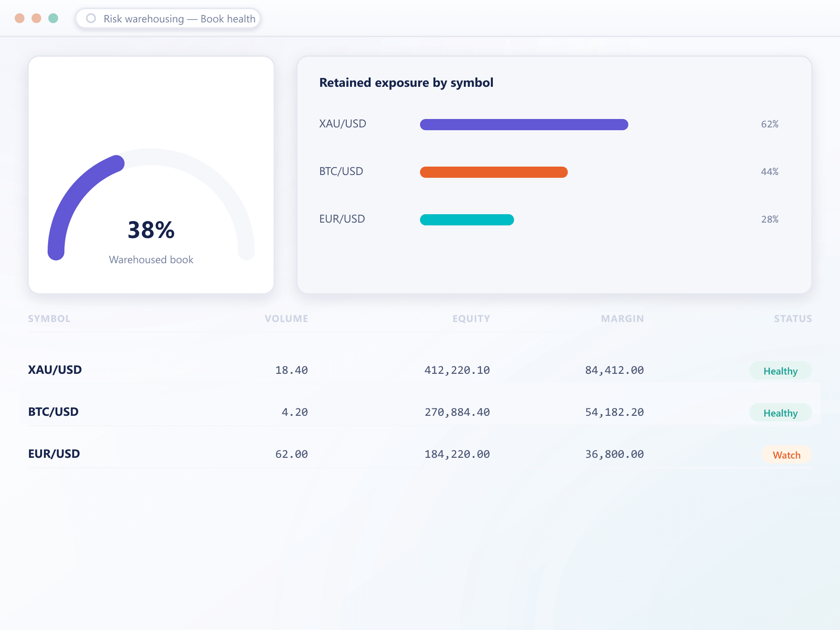This screenshot has width=840, height=630.
Task: Click the EUR/USD label in the exposure chart
Action: [x=342, y=219]
